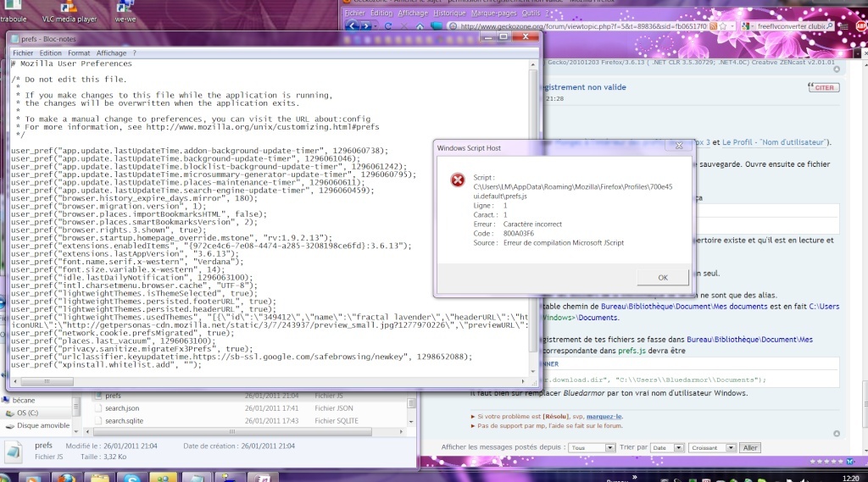Click OK in Windows Script Host dialog
The image size is (868, 482).
click(x=663, y=277)
